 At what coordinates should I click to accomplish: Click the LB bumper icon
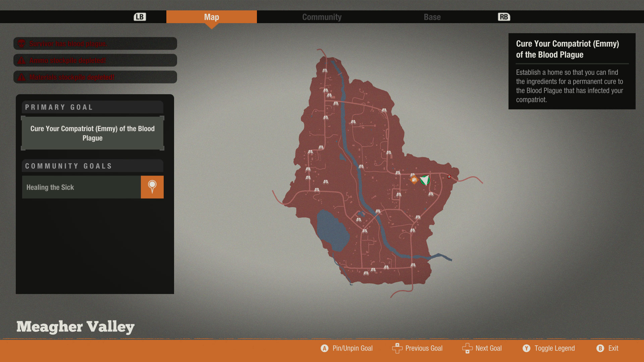[140, 17]
